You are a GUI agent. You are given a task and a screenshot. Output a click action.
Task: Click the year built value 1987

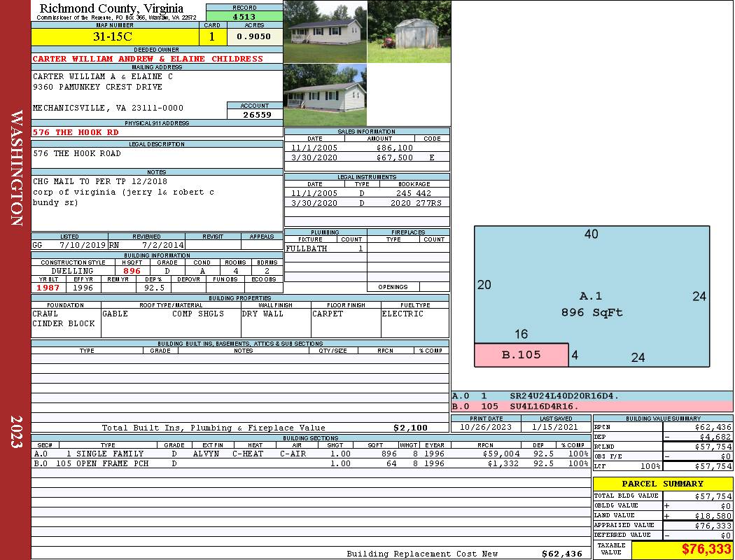pos(48,288)
